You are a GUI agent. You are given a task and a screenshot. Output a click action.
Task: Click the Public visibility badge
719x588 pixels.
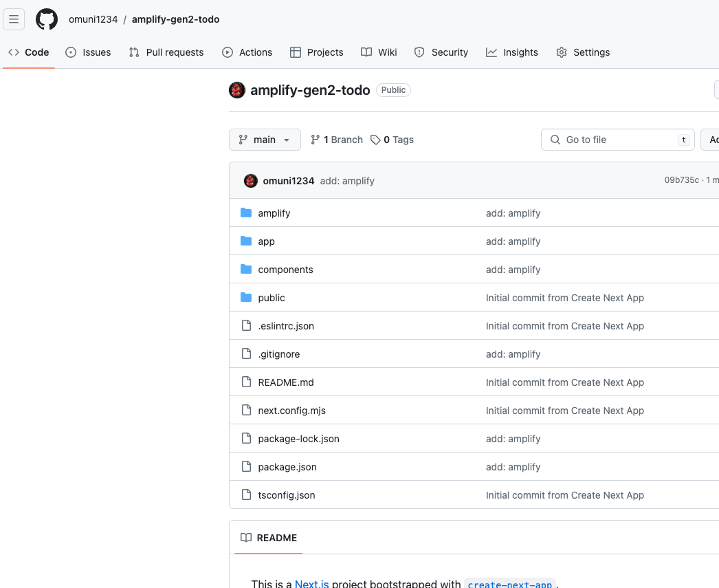[x=393, y=90]
